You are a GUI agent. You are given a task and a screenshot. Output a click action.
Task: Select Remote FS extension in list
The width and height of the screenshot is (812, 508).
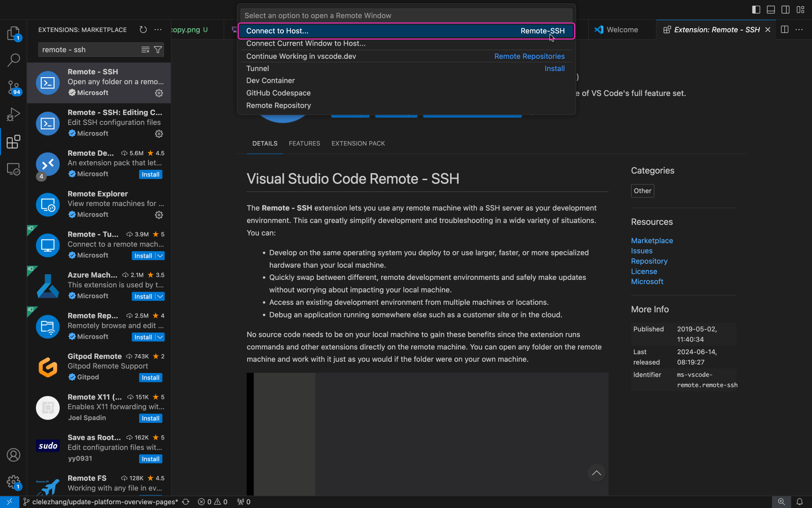(x=99, y=484)
